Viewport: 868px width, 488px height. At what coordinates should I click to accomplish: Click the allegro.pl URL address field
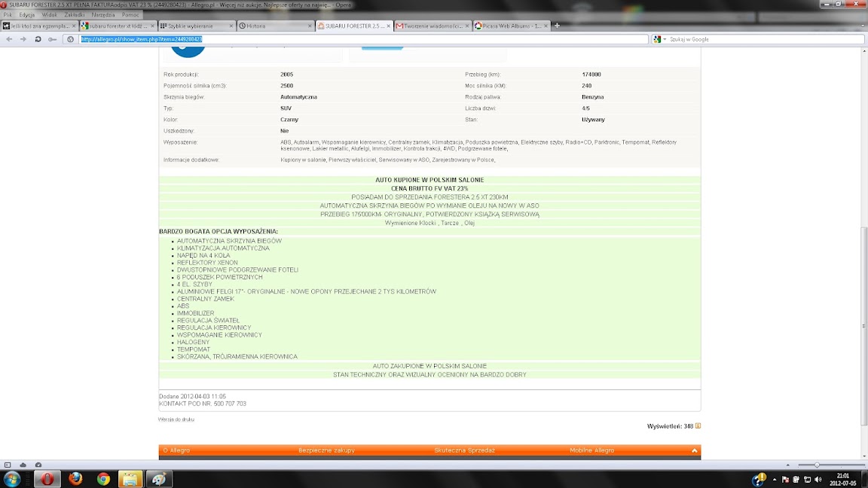(x=363, y=39)
